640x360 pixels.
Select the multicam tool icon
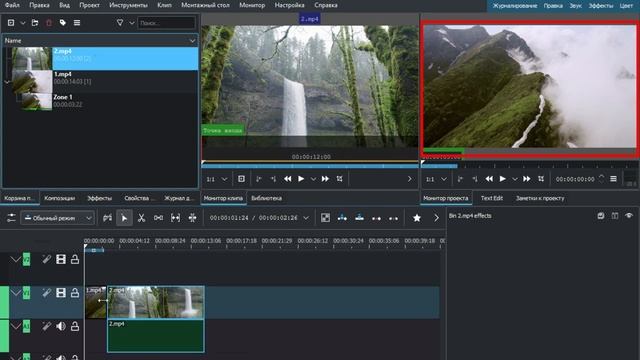(x=192, y=218)
